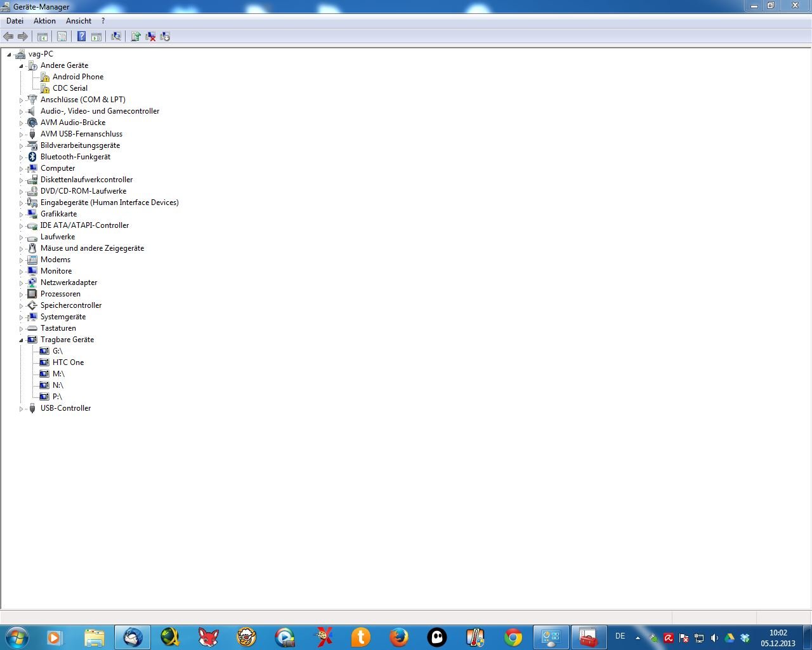Open the Windows Start button

pos(16,637)
